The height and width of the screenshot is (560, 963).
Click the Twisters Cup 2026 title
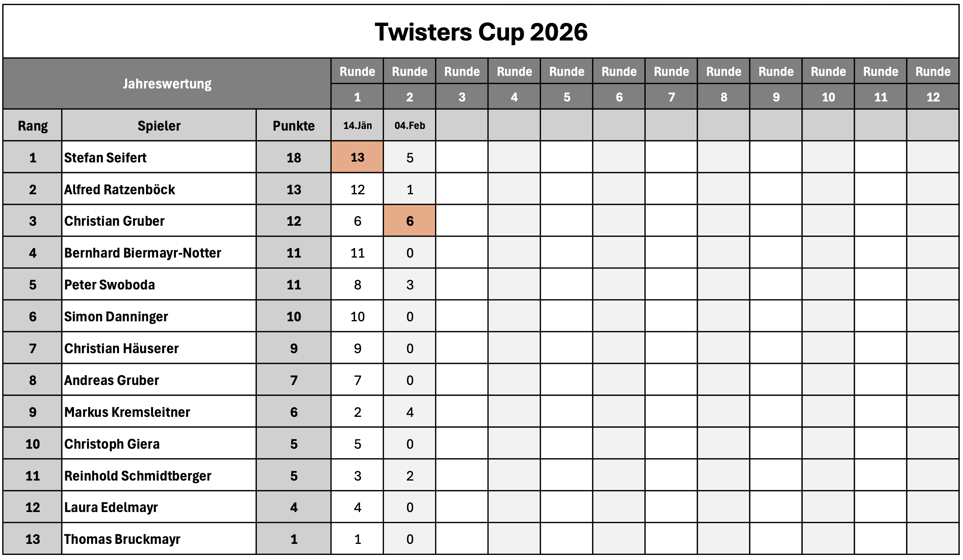481,32
